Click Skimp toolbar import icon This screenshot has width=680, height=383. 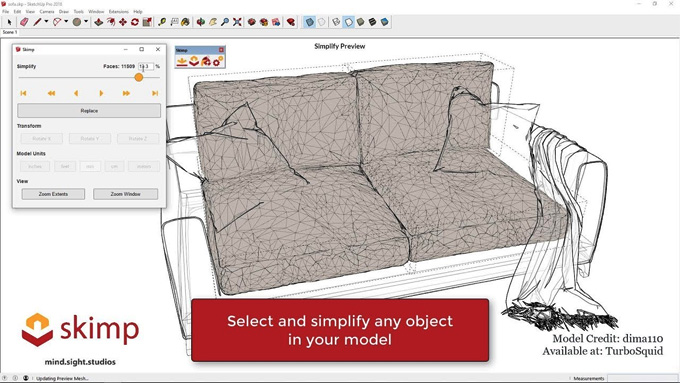pos(182,61)
